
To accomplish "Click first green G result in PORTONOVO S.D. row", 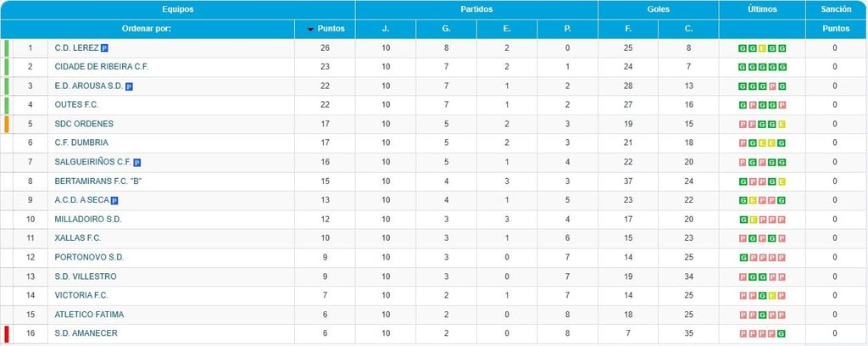I will (743, 258).
